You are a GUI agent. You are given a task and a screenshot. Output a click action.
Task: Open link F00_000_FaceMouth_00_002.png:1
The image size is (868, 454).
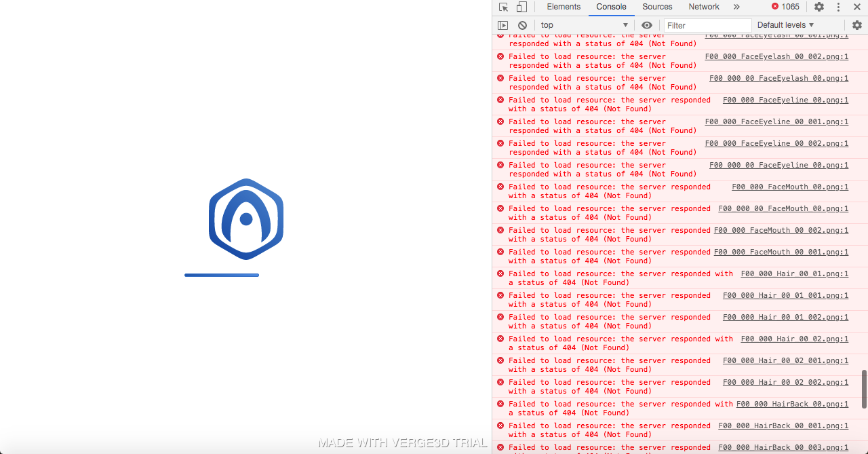781,230
